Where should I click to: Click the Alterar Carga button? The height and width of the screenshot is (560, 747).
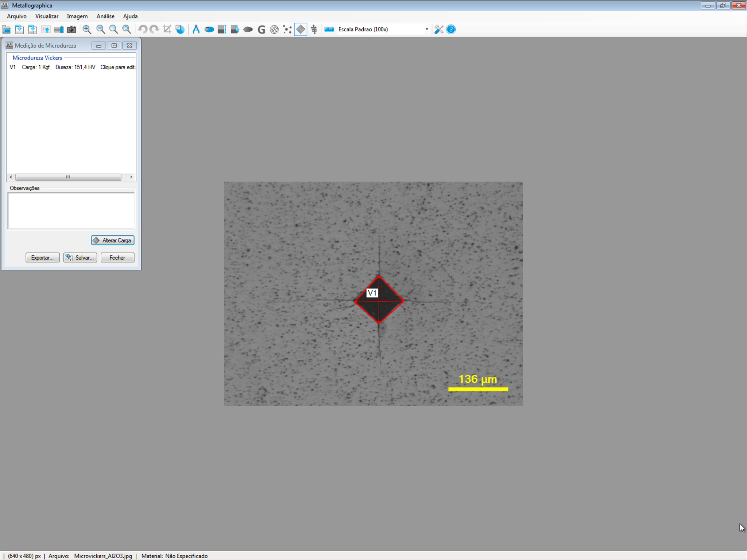[113, 240]
